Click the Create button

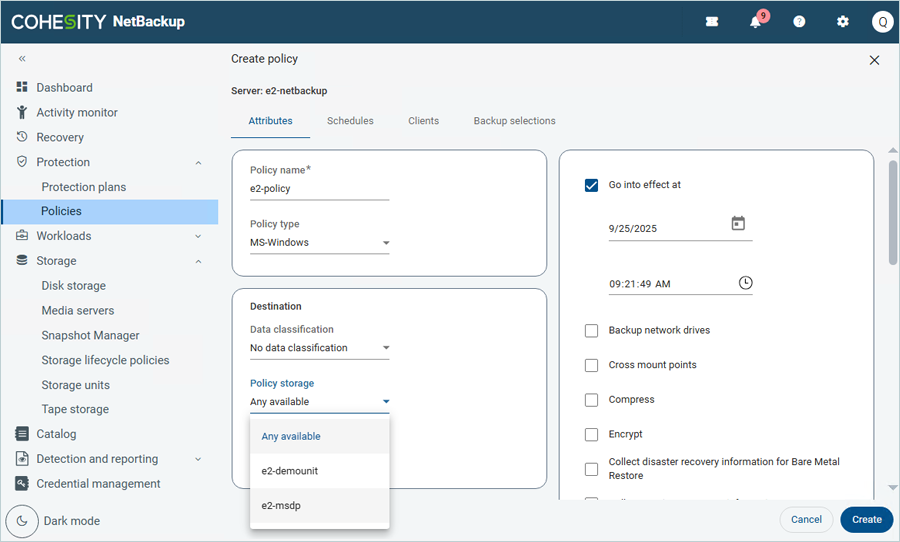click(866, 520)
